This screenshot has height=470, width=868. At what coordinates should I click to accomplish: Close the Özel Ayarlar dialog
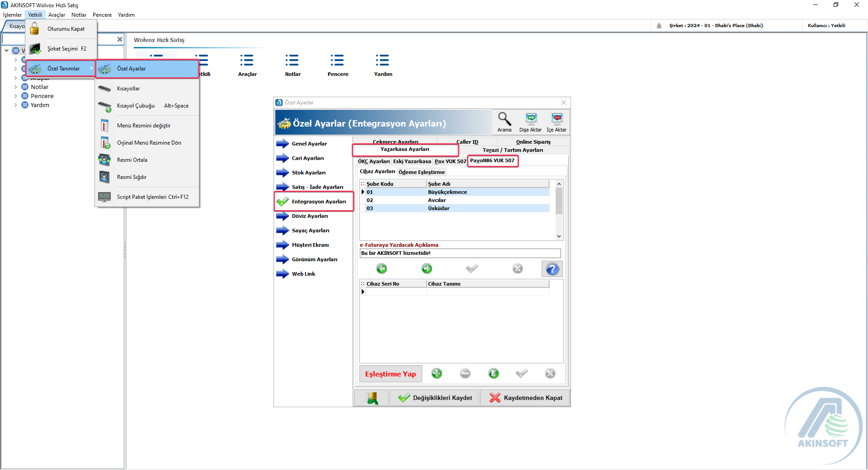tap(564, 103)
